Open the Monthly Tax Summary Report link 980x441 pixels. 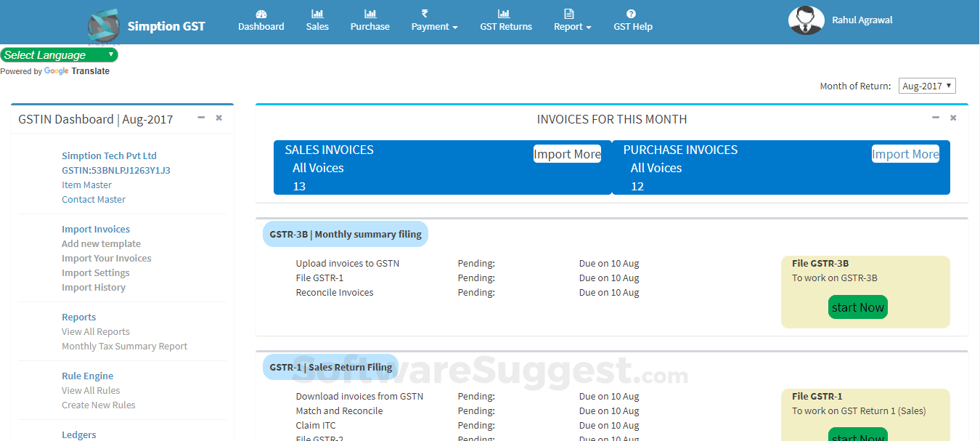[x=125, y=346]
